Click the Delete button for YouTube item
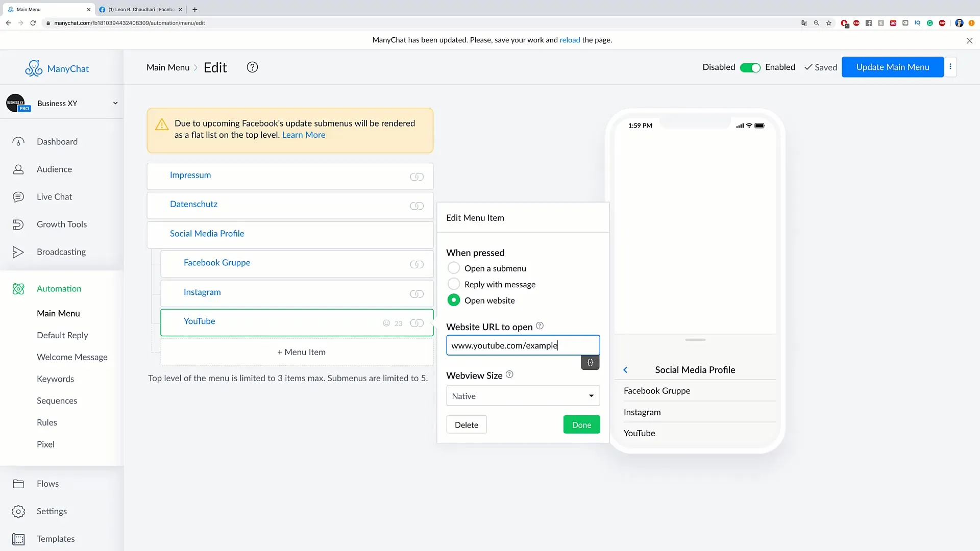This screenshot has height=551, width=980. point(467,424)
